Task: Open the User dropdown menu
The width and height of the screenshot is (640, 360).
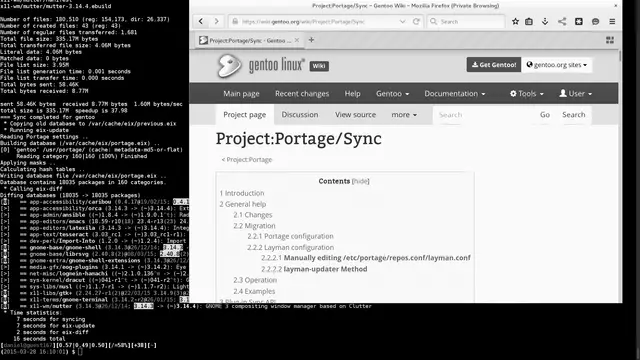Action: (576, 93)
